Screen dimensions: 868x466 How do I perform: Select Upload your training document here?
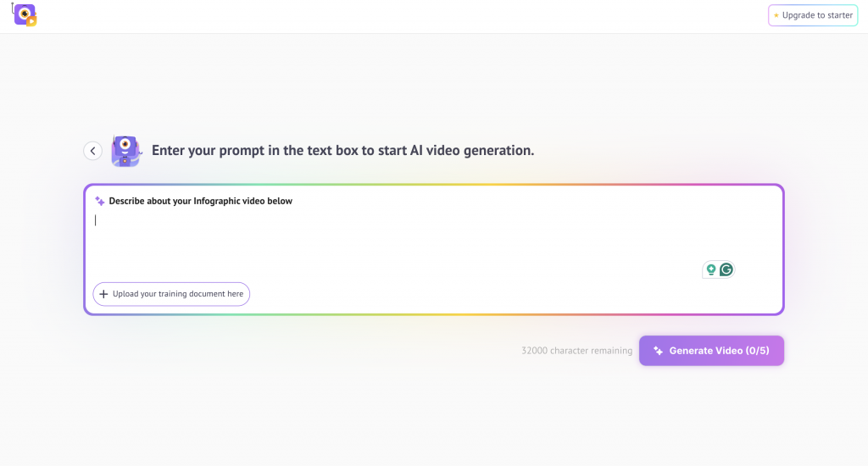[178, 294]
